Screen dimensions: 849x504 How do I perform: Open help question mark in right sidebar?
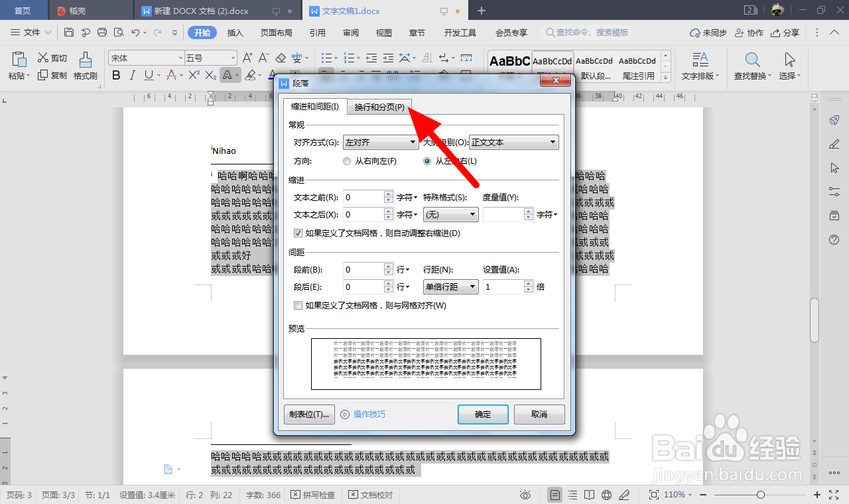click(x=834, y=239)
